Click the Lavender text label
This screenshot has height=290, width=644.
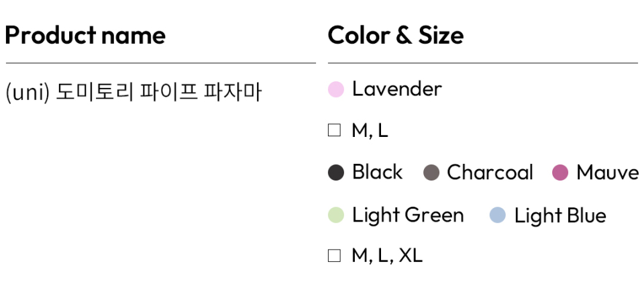click(x=396, y=89)
